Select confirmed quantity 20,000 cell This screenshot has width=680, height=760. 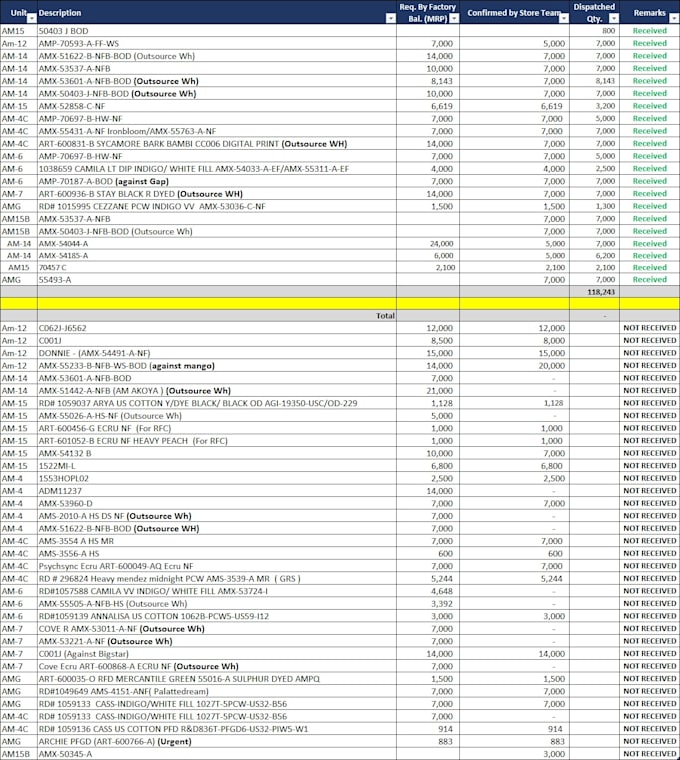(x=514, y=365)
